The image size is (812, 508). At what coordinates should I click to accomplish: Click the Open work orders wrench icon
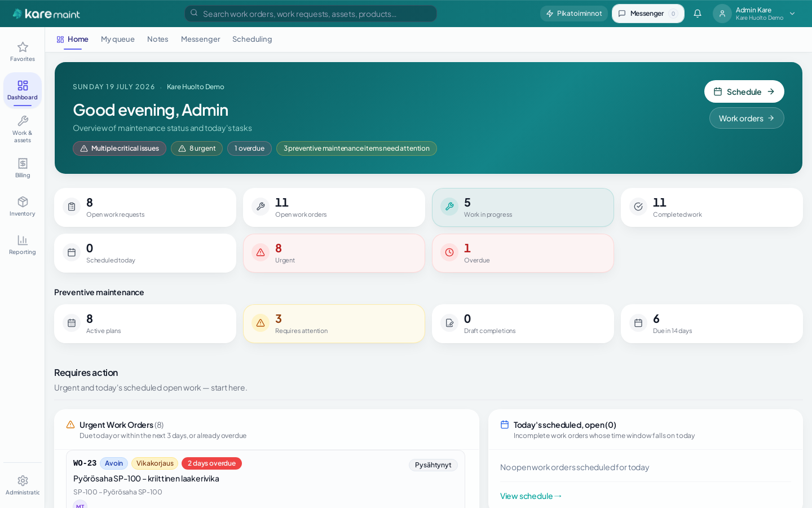pos(261,207)
